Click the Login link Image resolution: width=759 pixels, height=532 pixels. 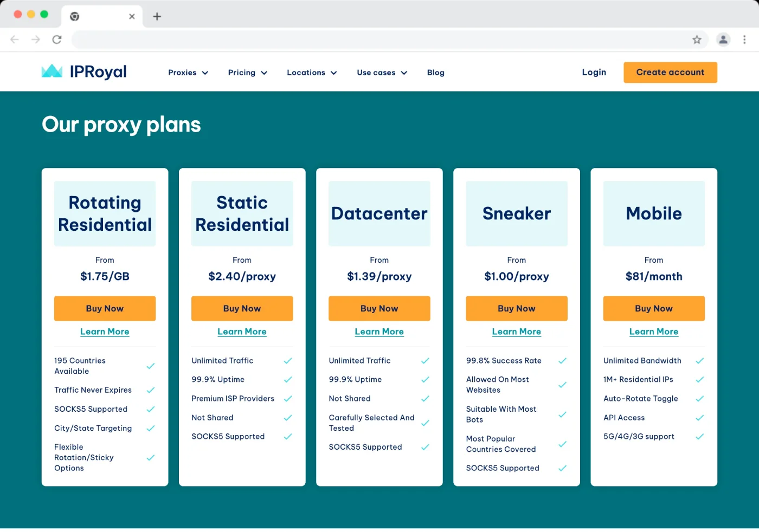click(x=594, y=72)
